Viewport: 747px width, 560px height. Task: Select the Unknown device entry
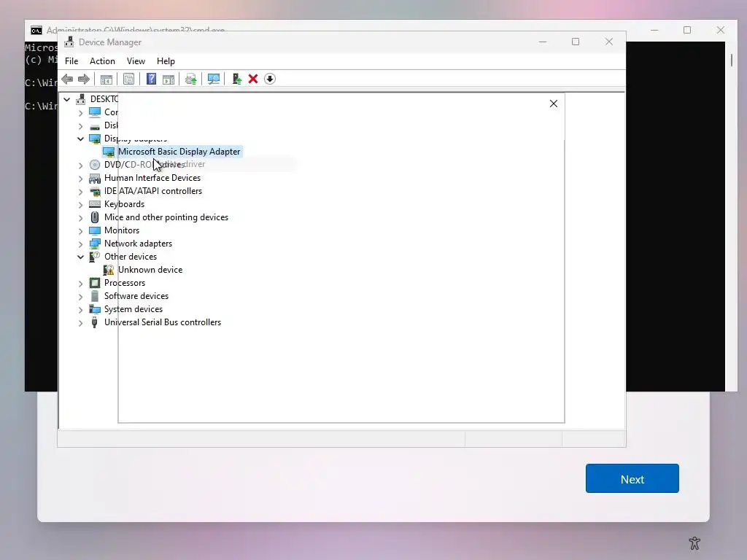(x=150, y=270)
